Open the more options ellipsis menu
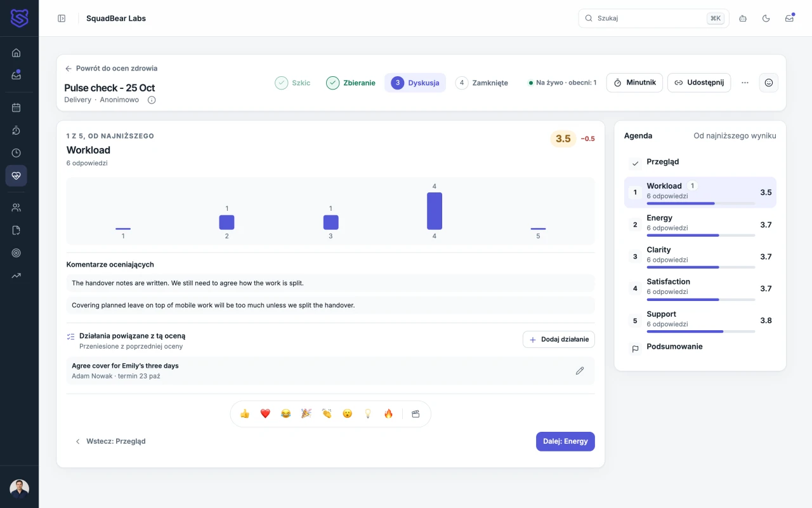The image size is (812, 508). coord(745,83)
